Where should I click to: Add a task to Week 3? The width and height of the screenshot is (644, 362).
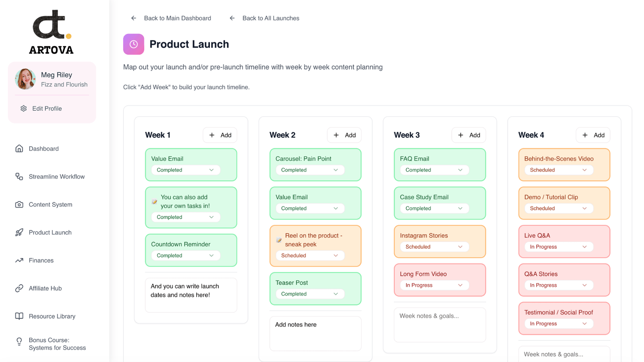[x=468, y=135]
